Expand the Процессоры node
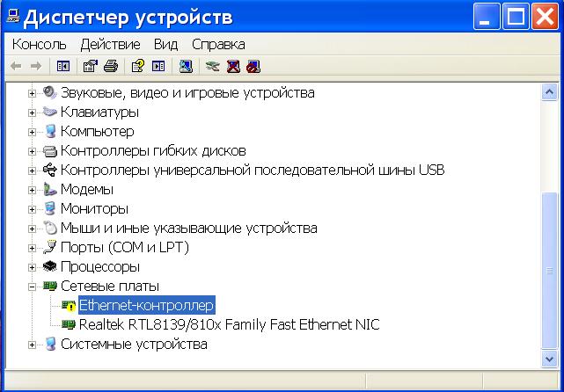The width and height of the screenshot is (564, 392). tap(32, 268)
